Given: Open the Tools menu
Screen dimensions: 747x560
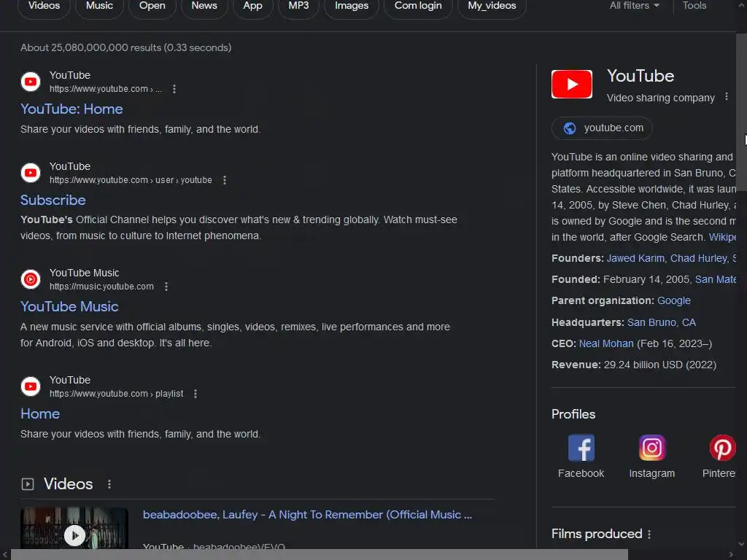Looking at the screenshot, I should pos(694,6).
